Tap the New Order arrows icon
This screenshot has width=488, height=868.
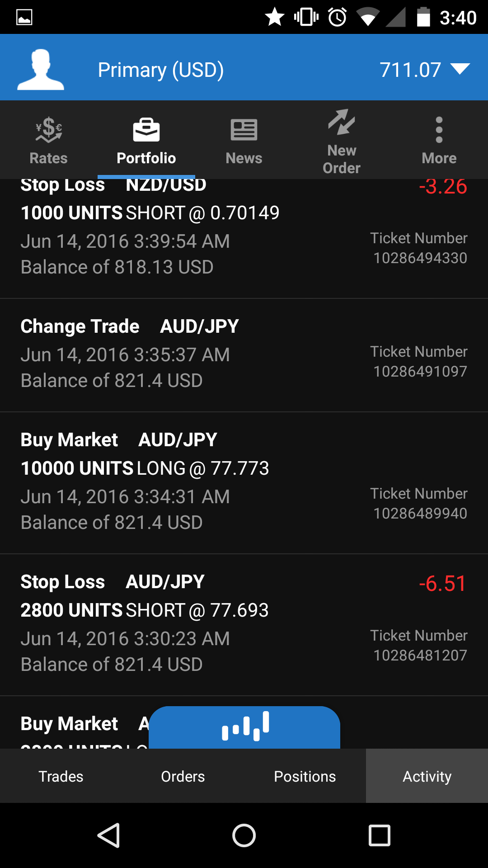[342, 123]
